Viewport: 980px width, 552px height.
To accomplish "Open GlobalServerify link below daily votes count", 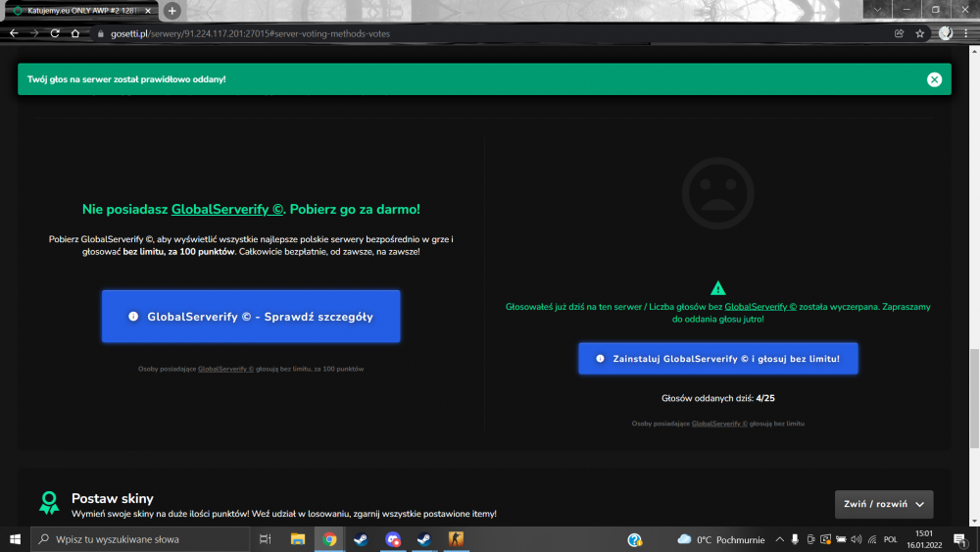I will click(719, 424).
